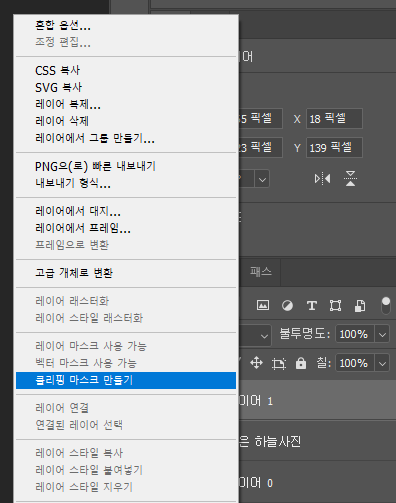Expand the blend mode dropdown
This screenshot has height=503, width=396.
pos(264,336)
